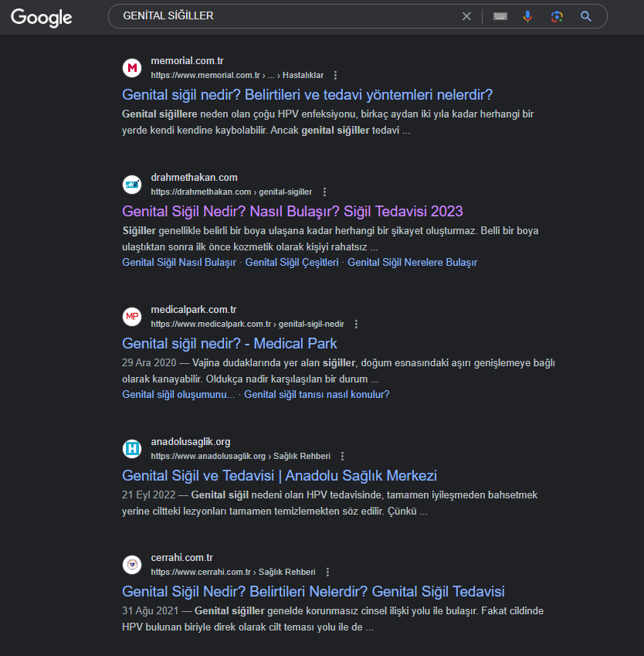The image size is (644, 656).
Task: Open 'Genital Siğil ve Tedavisi | Anadolu' result
Action: coord(280,476)
